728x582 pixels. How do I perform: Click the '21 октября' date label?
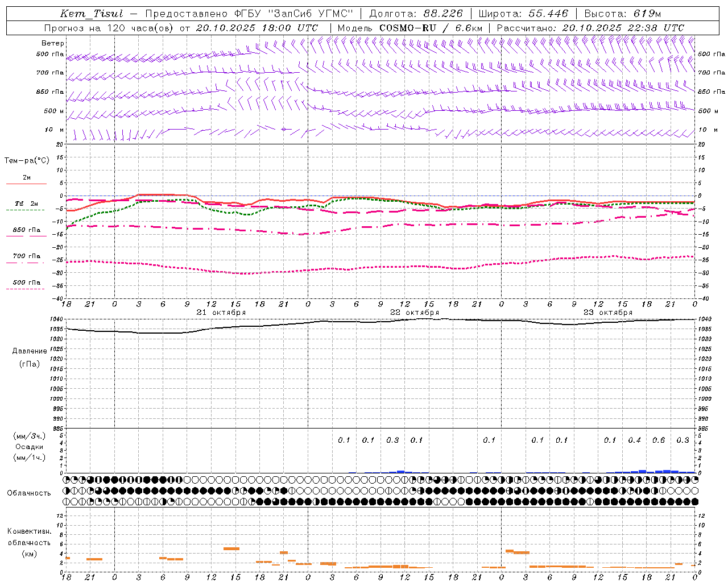221,313
